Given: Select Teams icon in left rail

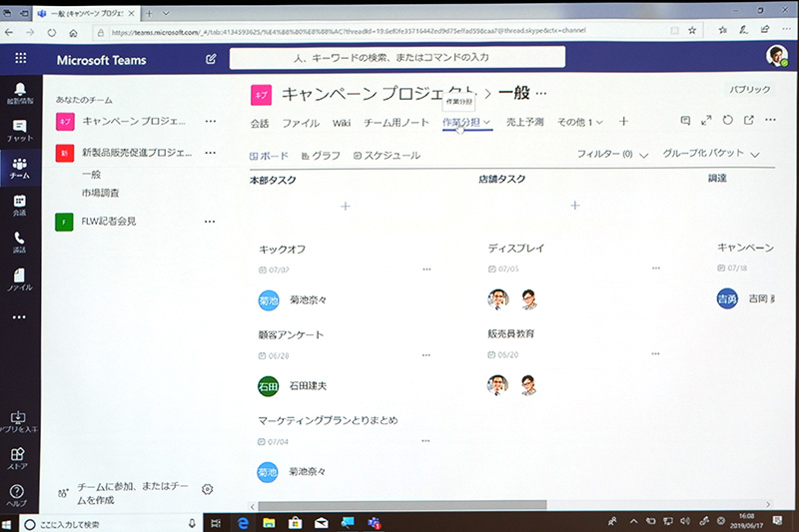Looking at the screenshot, I should (x=20, y=168).
